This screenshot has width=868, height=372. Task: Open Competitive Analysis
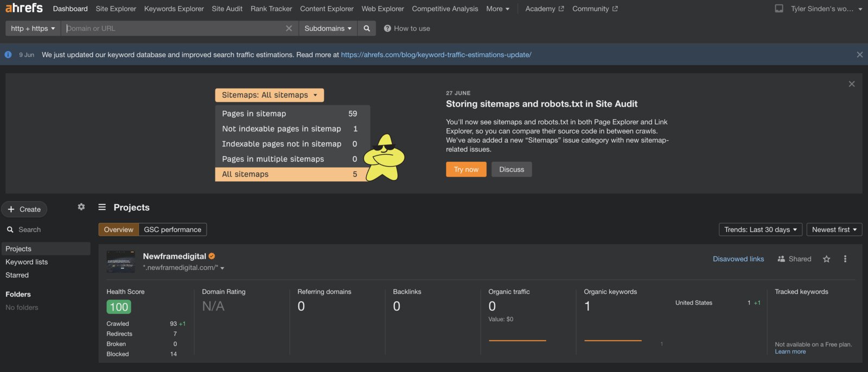click(x=445, y=9)
